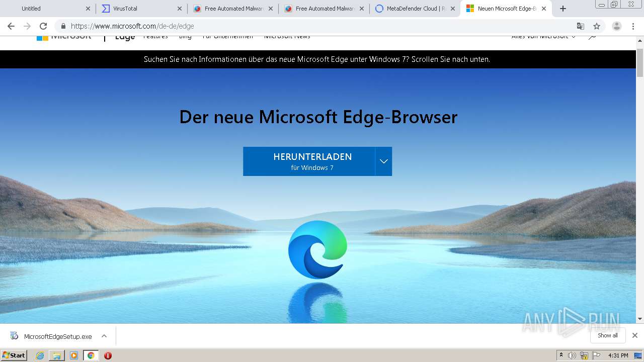Switch to first Free Automated Malware tab

pos(234,9)
